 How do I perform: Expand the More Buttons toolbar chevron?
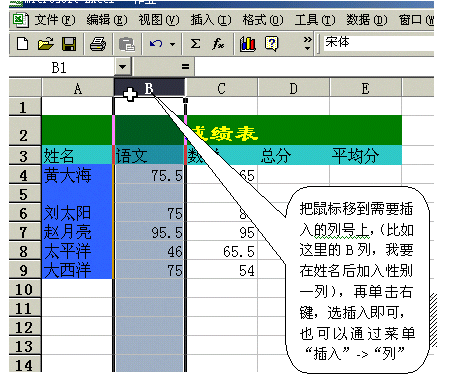coord(307,44)
